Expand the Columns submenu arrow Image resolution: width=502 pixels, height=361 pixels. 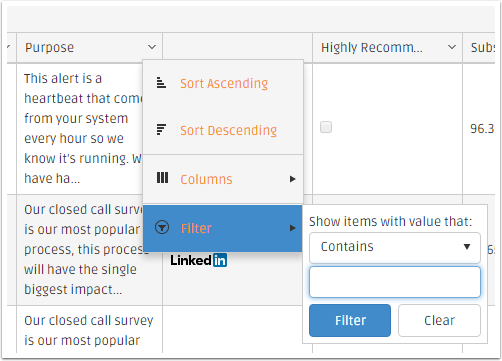[293, 179]
